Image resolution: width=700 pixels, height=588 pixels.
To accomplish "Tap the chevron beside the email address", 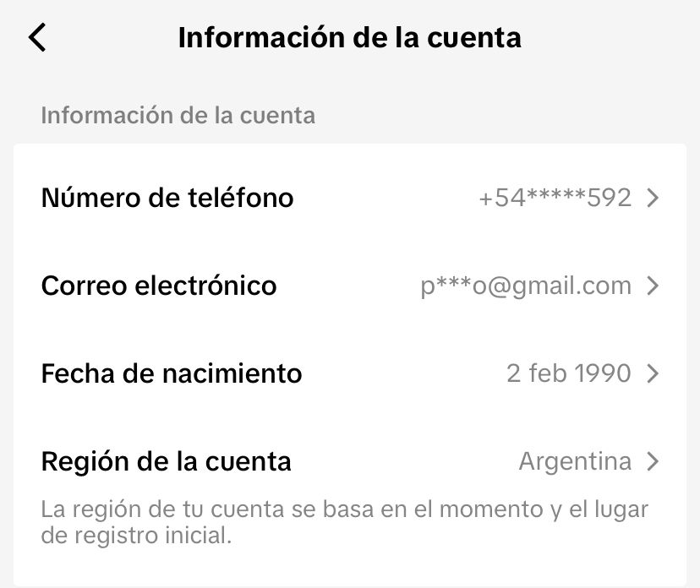I will tap(652, 286).
